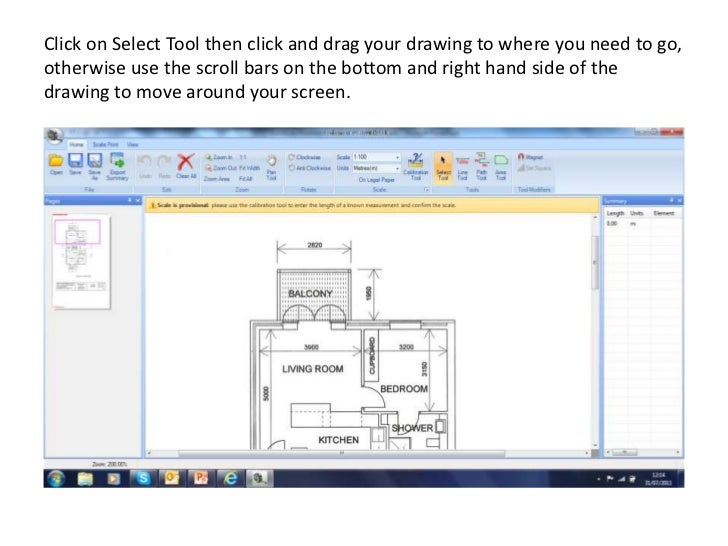
Task: Click the Units column header
Action: coord(637,213)
